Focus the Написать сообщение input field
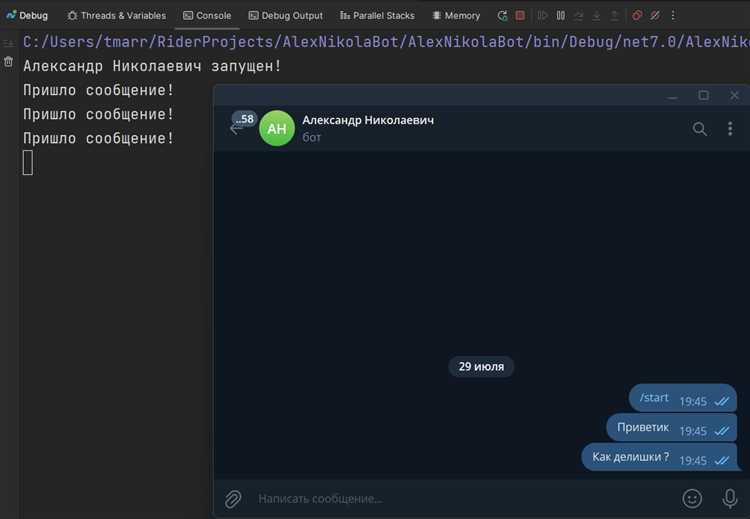 pyautogui.click(x=464, y=499)
